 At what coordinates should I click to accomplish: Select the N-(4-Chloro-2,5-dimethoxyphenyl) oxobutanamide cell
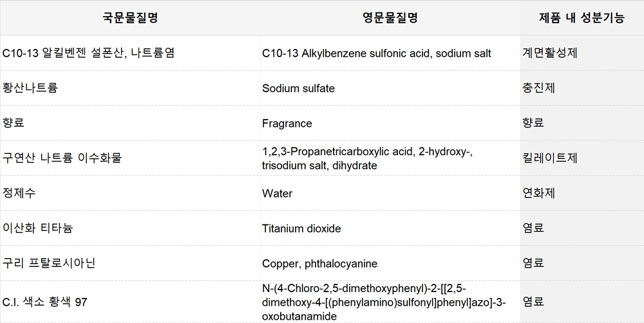coord(390,302)
